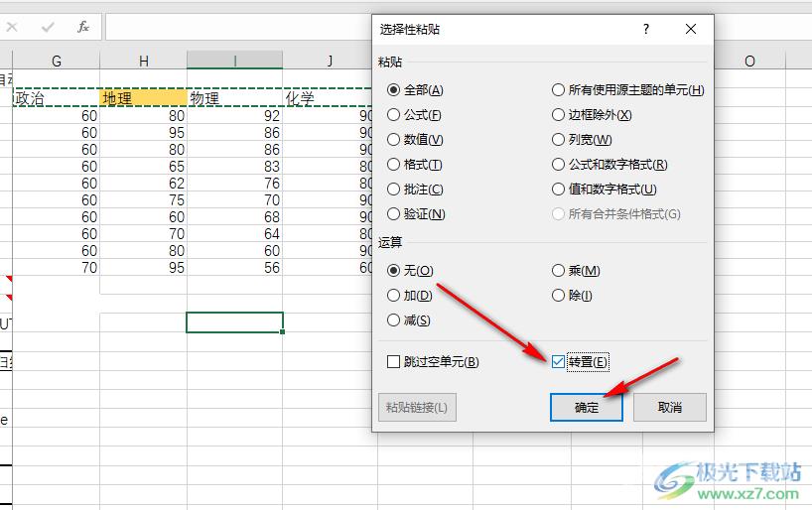The image size is (812, 510).
Task: Select column G header
Action: coord(56,61)
